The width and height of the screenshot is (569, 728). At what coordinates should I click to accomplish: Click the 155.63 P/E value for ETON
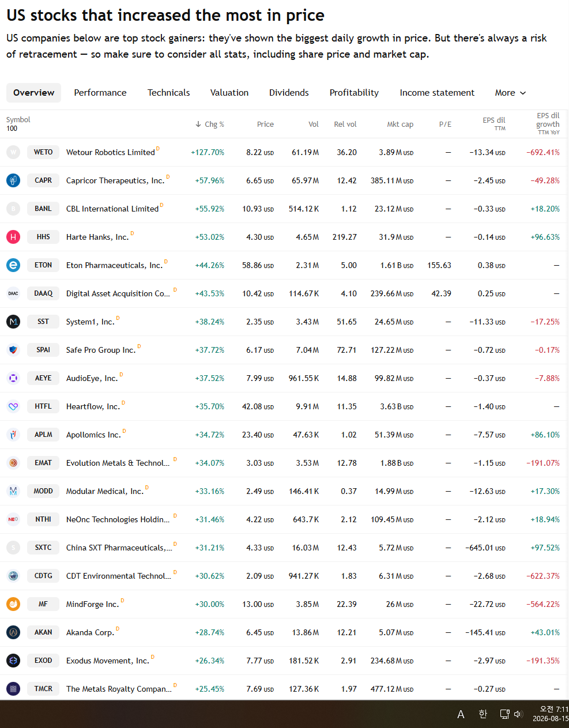439,266
